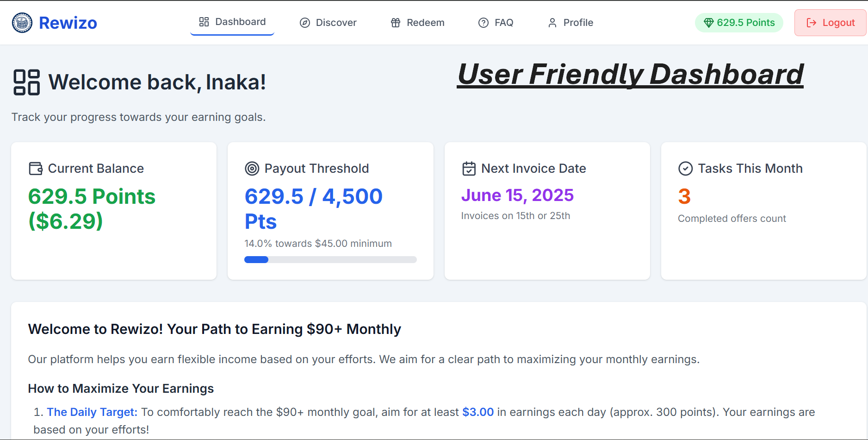
Task: Click the wallet icon beside Current Balance
Action: click(36, 169)
